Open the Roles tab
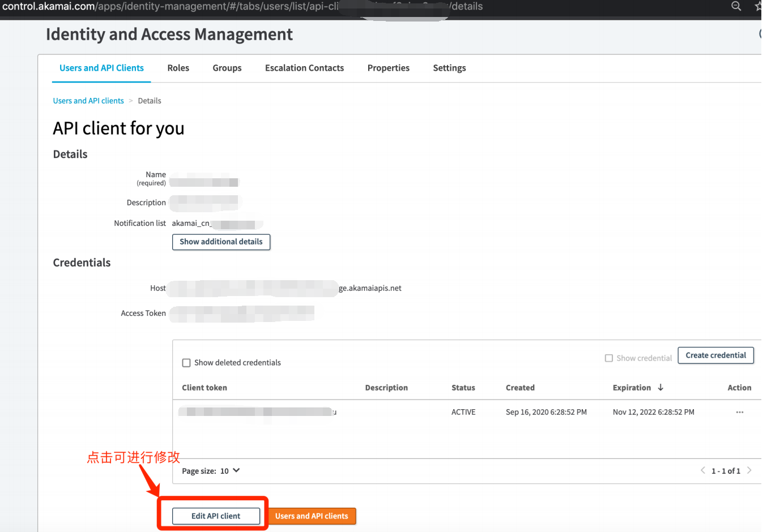Screen dimensions: 763x532 [x=178, y=68]
